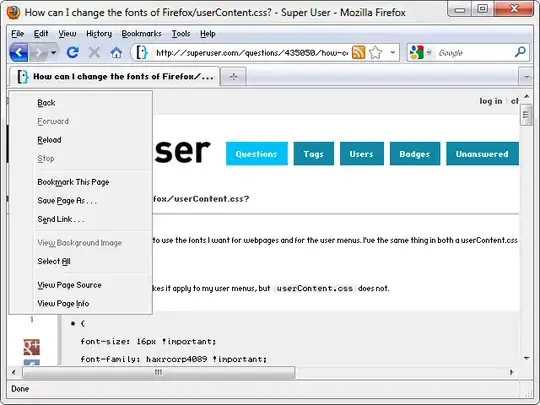
Task: Choose Select All in the context menu
Action: point(81,261)
